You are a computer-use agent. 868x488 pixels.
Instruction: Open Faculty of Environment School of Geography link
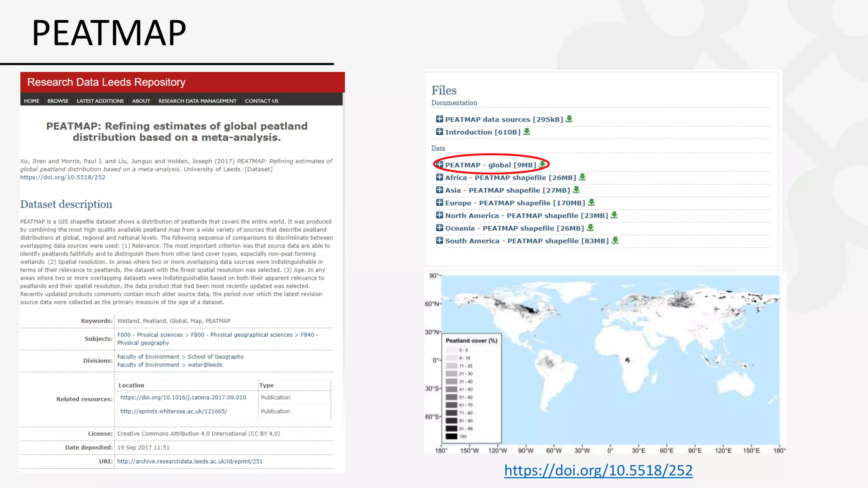181,357
